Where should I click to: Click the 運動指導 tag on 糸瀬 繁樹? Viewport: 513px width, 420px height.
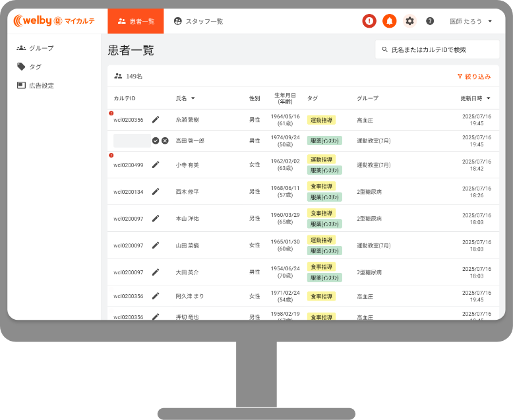(321, 120)
